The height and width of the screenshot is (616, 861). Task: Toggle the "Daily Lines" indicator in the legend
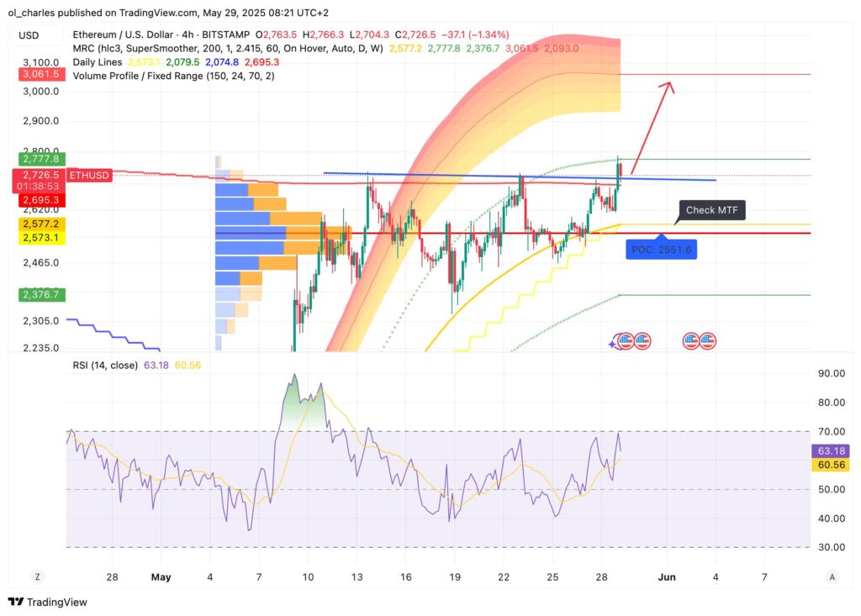[96, 61]
